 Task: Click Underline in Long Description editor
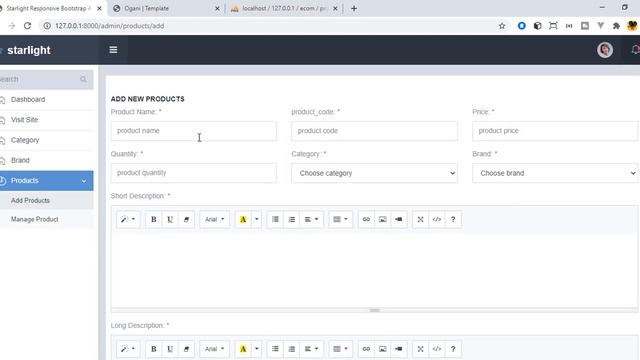tap(170, 349)
